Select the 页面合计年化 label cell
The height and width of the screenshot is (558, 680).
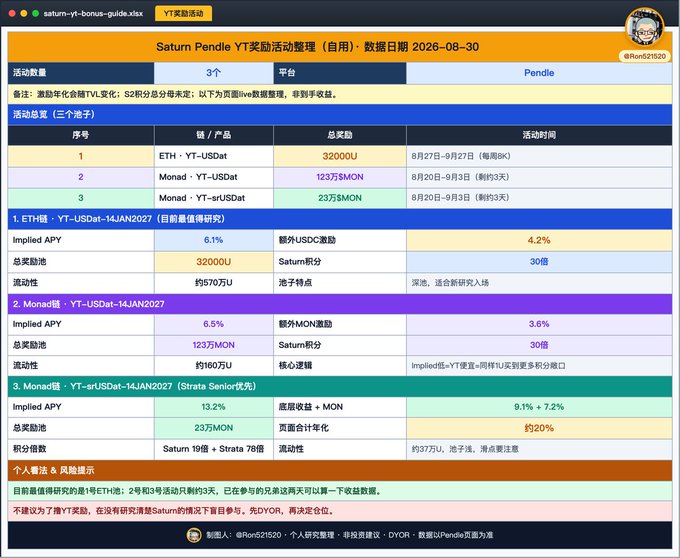coord(340,428)
